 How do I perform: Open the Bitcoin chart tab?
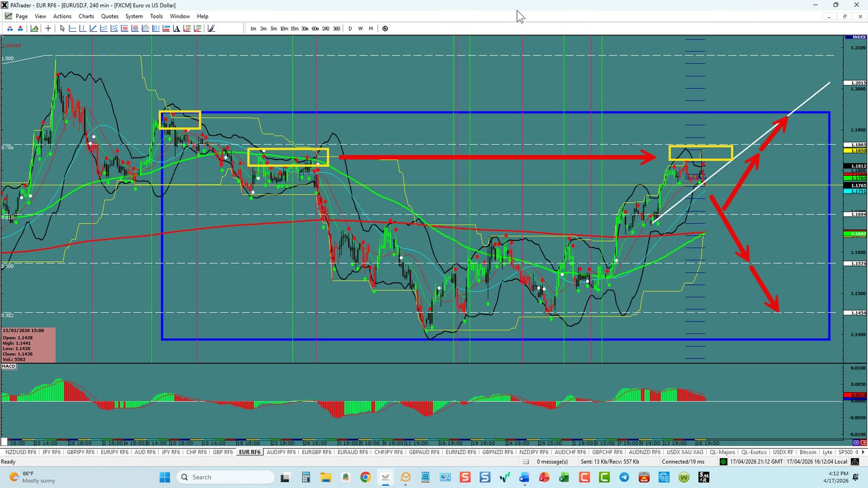(x=808, y=452)
